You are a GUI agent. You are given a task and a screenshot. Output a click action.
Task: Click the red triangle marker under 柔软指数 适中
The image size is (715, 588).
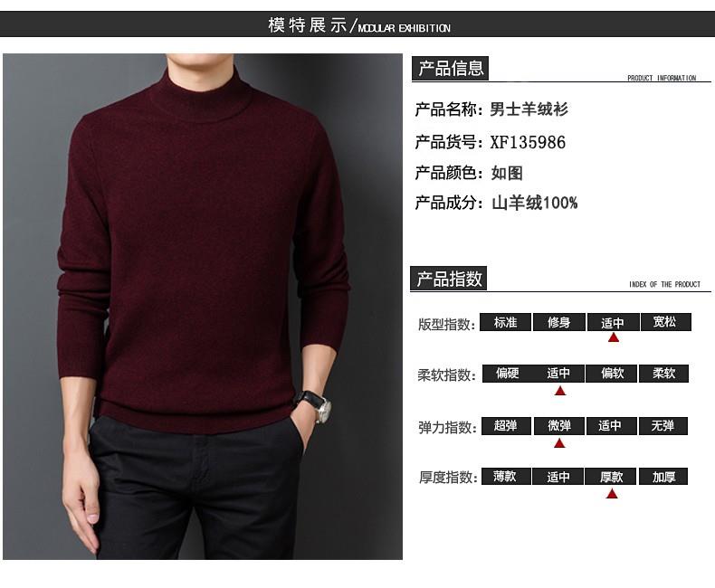point(560,391)
